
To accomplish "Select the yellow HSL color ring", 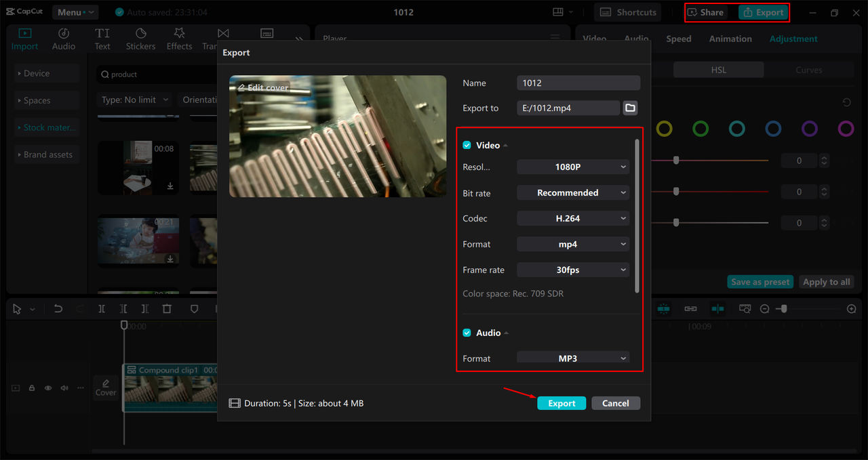I will (665, 128).
